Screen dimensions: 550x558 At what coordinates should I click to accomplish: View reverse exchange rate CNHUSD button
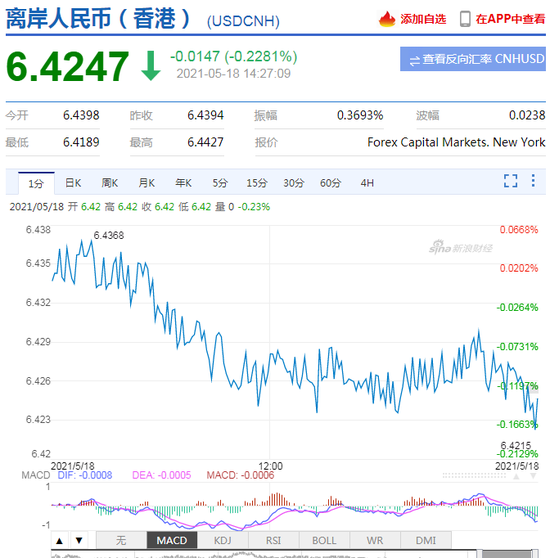pyautogui.click(x=472, y=59)
